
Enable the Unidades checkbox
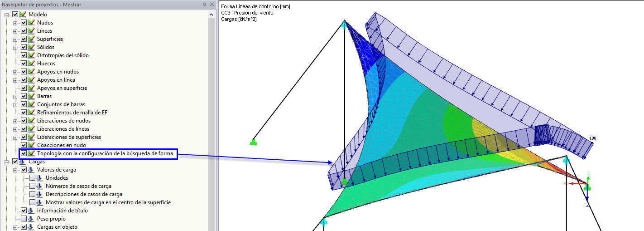coord(32,178)
